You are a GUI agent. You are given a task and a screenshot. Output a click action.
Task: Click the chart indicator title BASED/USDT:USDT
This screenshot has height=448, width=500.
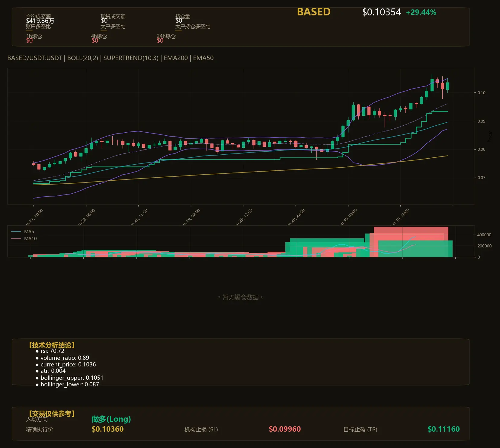pyautogui.click(x=34, y=58)
